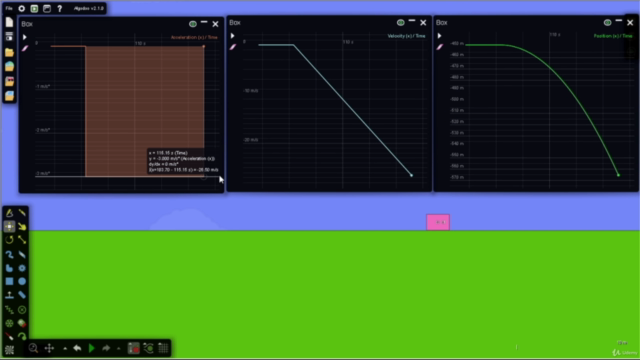Screen dimensions: 640x360
Task: Click the endpoint of the position curve
Action: [618, 175]
